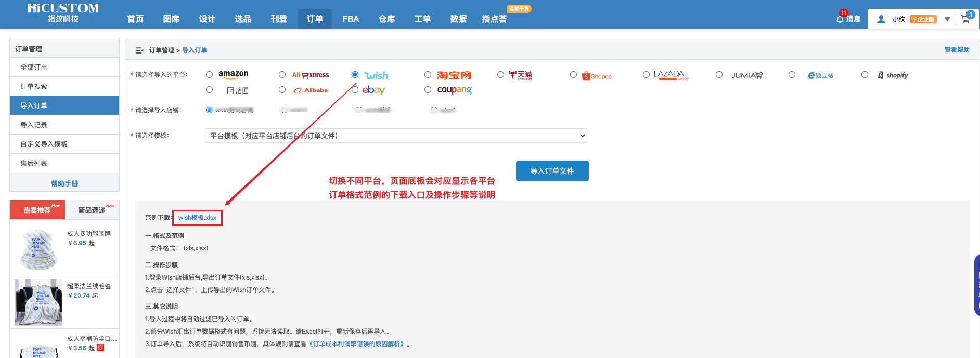Switch to the 新品速递 tab

(x=92, y=210)
